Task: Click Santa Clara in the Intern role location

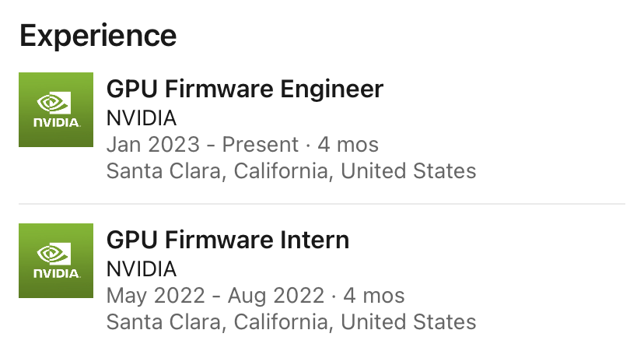Action: pyautogui.click(x=163, y=321)
